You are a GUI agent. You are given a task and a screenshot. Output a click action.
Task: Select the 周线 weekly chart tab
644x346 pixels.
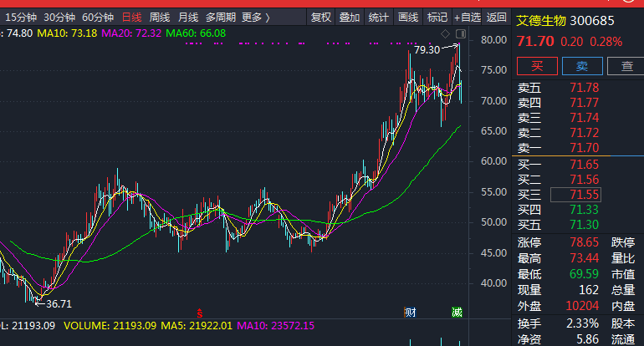(160, 18)
